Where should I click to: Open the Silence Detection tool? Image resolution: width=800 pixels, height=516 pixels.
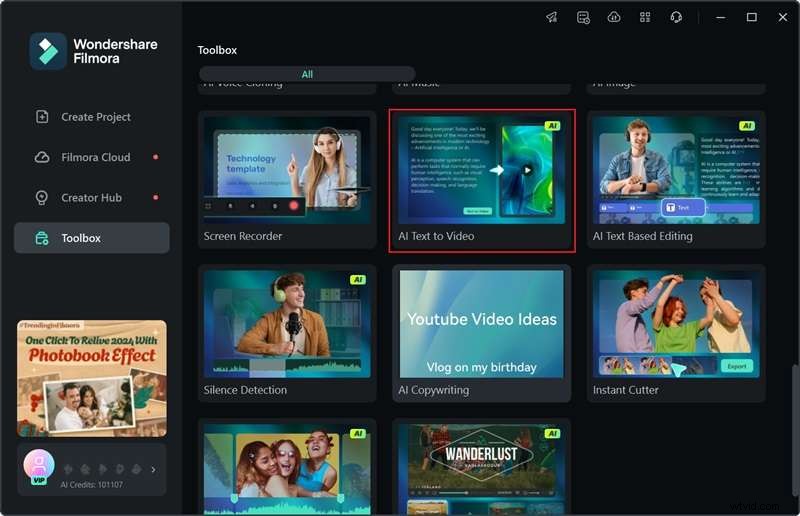[x=287, y=333]
